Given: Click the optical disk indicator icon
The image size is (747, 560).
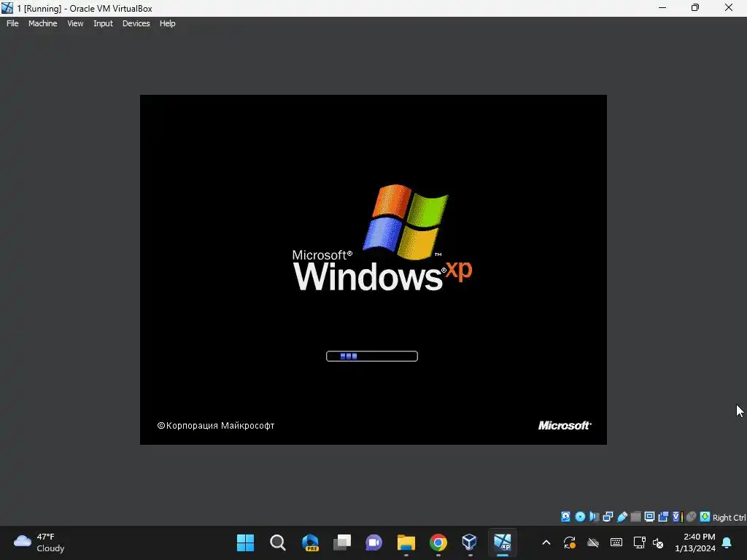Looking at the screenshot, I should click(x=580, y=517).
